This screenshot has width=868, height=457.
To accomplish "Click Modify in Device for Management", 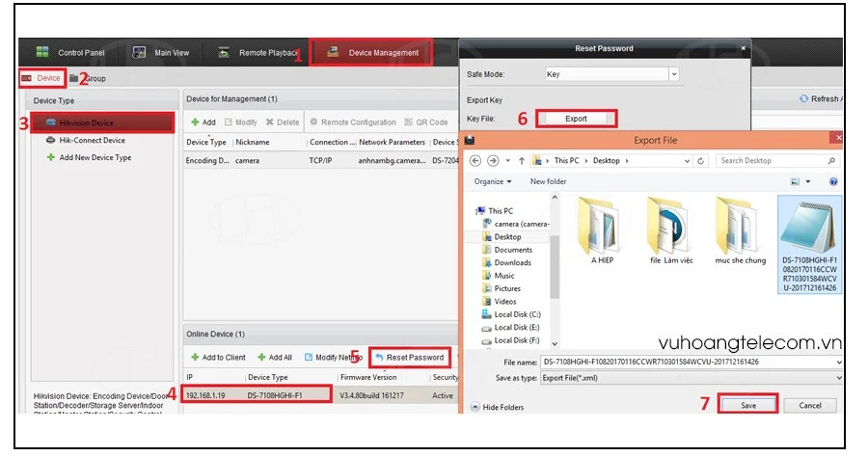I will pyautogui.click(x=241, y=122).
